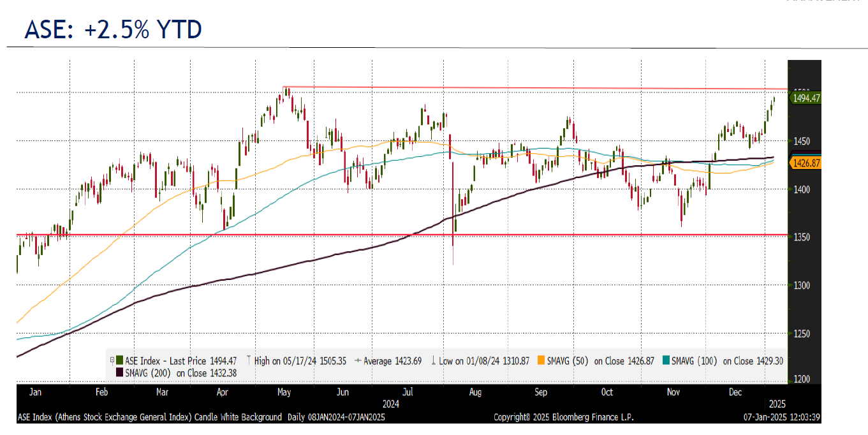Click the orange SMAVG (50) legend swatch
The height and width of the screenshot is (435, 868).
pos(542,361)
